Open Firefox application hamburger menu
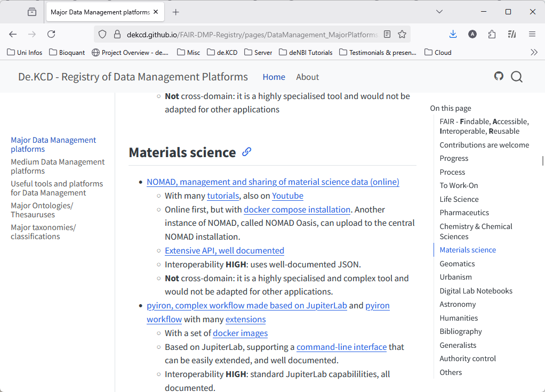The width and height of the screenshot is (545, 392). click(532, 34)
